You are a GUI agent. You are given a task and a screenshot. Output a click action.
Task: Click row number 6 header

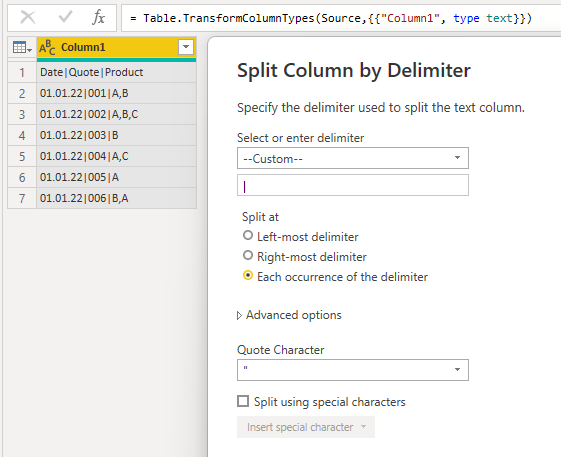tap(22, 178)
